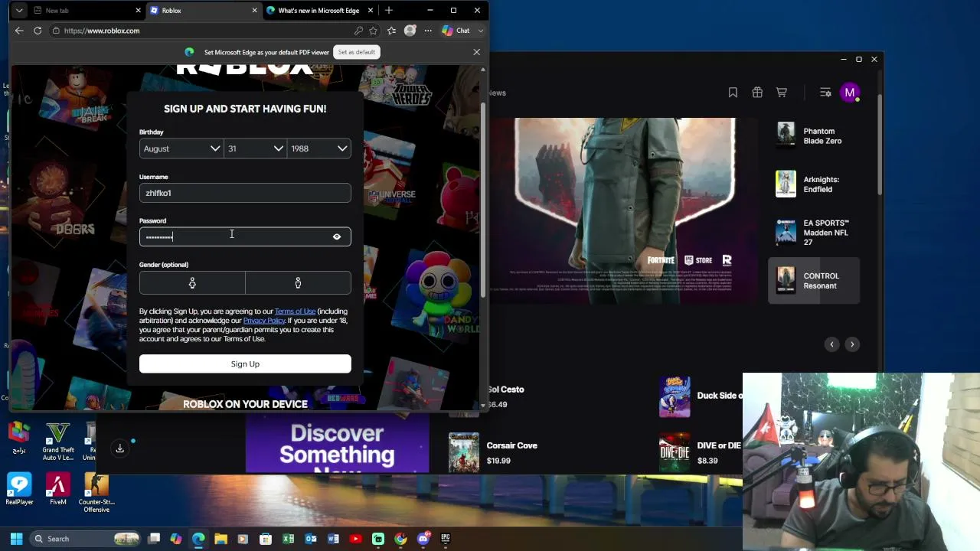
Task: Click the Password input field
Action: [x=245, y=236]
